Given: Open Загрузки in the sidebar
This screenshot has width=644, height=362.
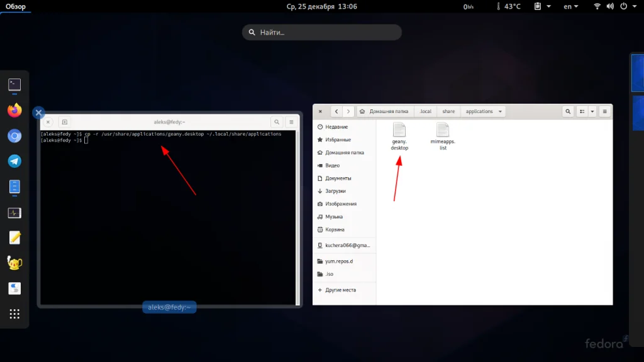Looking at the screenshot, I should (x=344, y=191).
